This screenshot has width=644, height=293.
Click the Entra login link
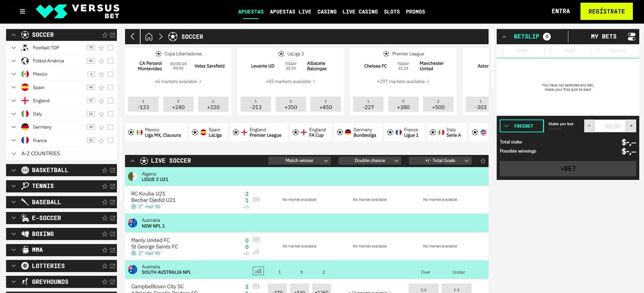561,11
